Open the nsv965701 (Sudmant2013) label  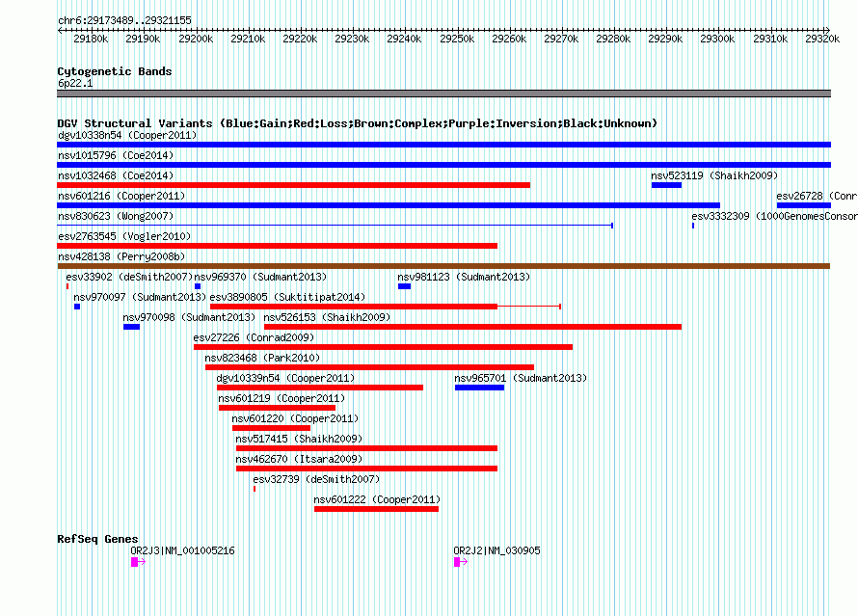521,378
